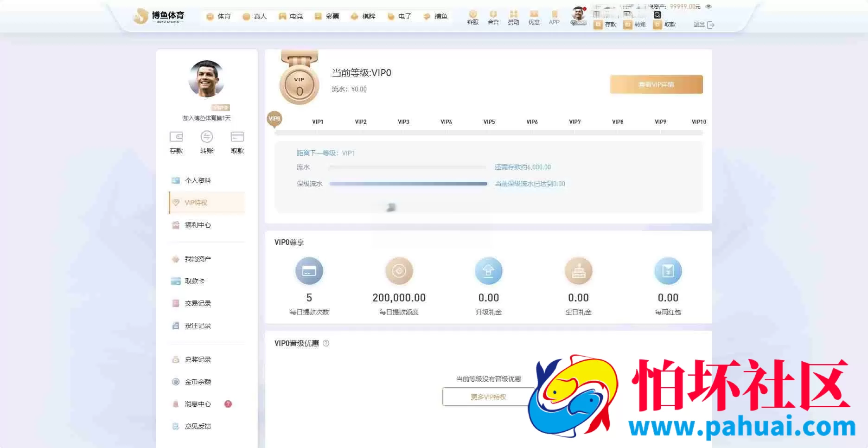The width and height of the screenshot is (868, 448).
Task: Select VIP3 on level bar
Action: [403, 122]
